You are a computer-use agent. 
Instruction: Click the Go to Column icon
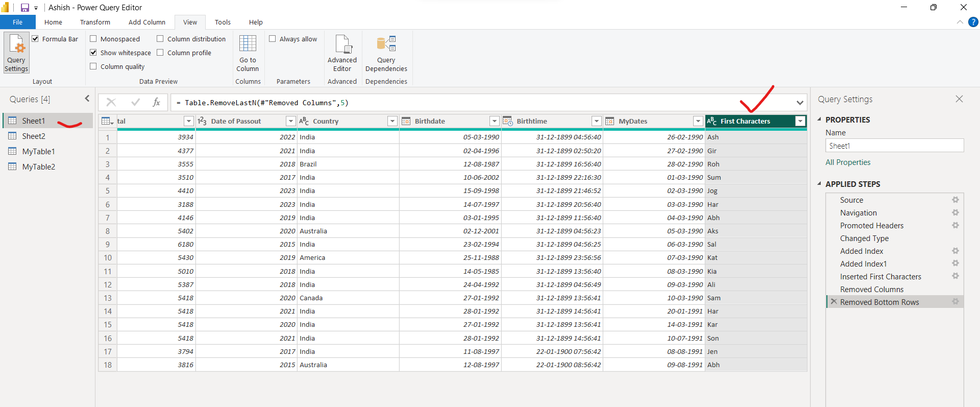pyautogui.click(x=248, y=44)
